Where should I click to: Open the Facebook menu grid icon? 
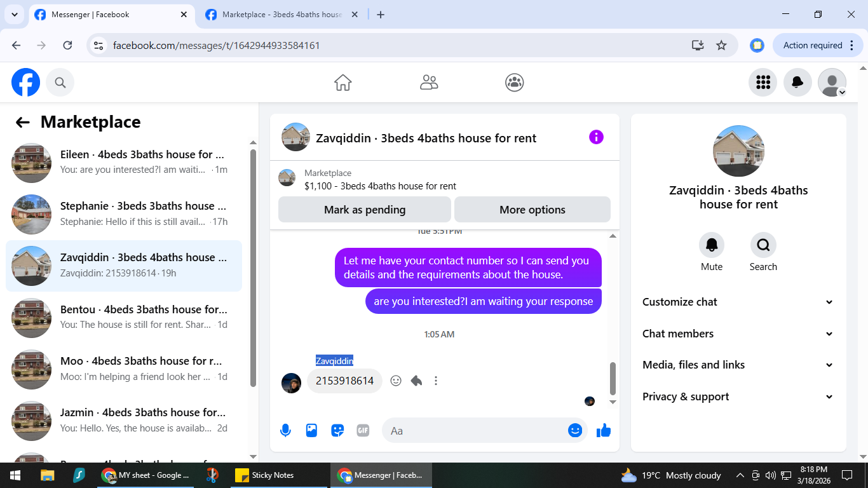tap(763, 83)
